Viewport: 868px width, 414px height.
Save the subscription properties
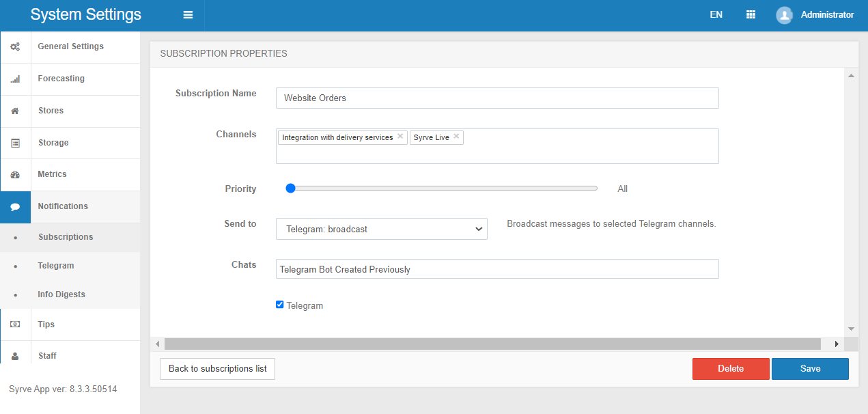click(x=810, y=369)
